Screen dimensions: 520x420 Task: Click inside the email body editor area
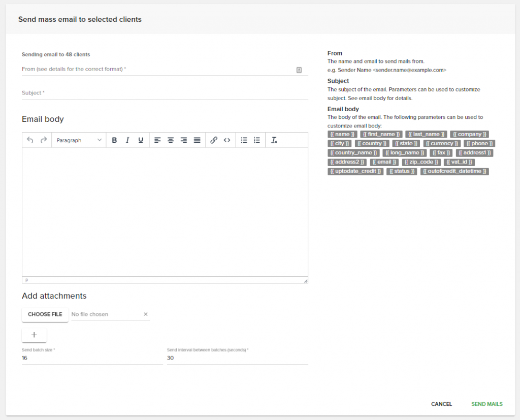165,212
